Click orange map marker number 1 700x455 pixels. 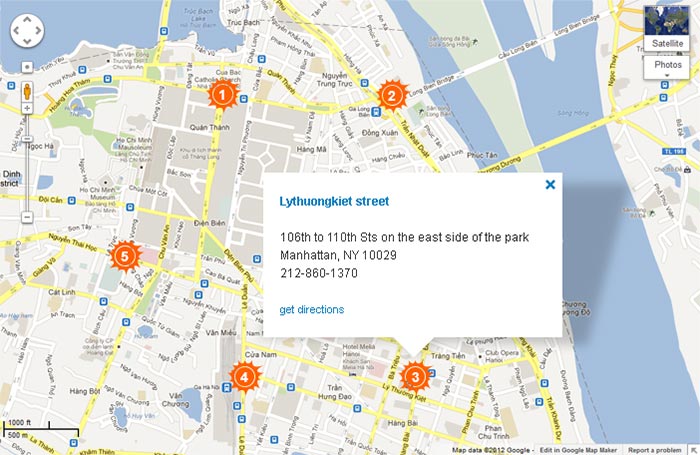pyautogui.click(x=222, y=95)
